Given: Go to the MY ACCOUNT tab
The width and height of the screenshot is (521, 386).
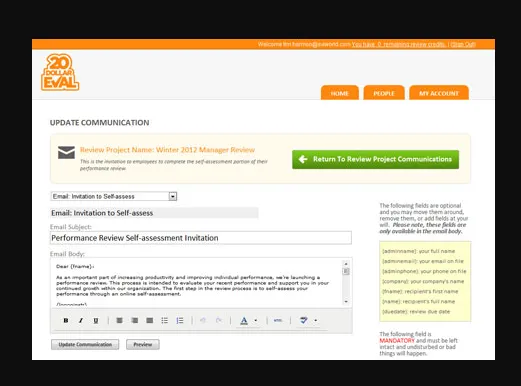Looking at the screenshot, I should tap(439, 93).
